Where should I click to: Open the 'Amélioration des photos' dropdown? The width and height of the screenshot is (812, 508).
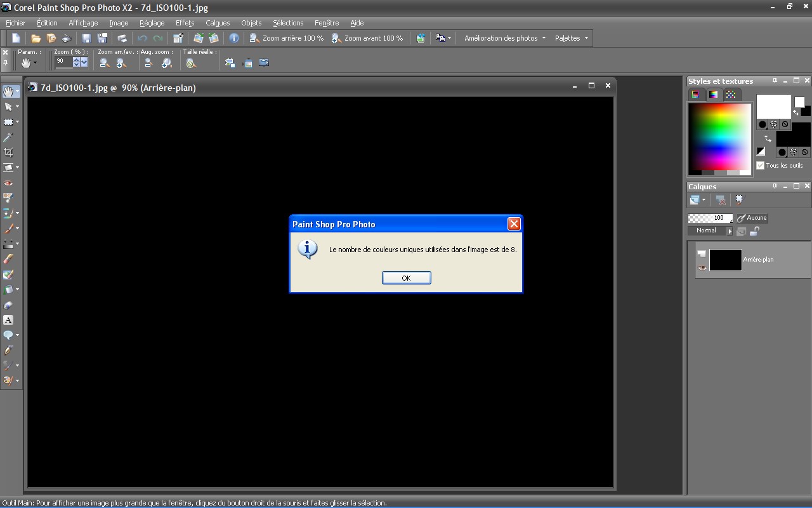click(x=504, y=38)
